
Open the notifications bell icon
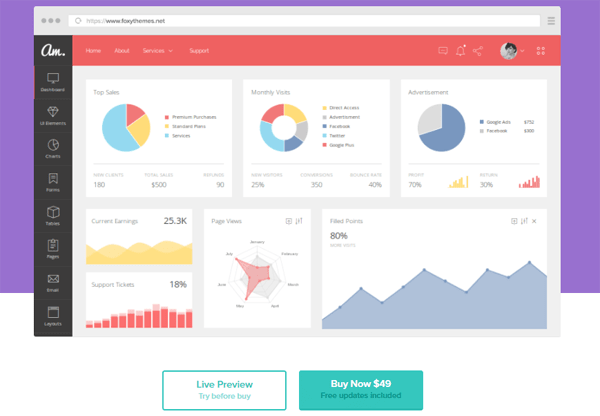(x=461, y=51)
